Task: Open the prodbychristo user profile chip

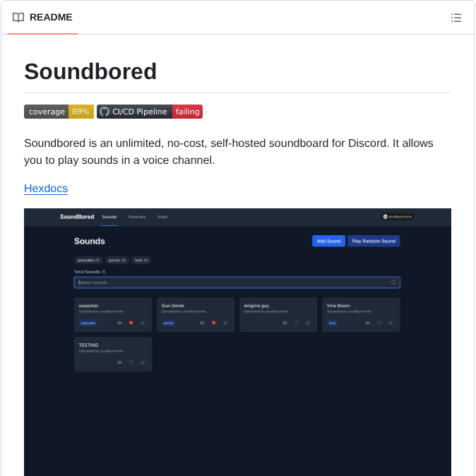Action: click(398, 216)
